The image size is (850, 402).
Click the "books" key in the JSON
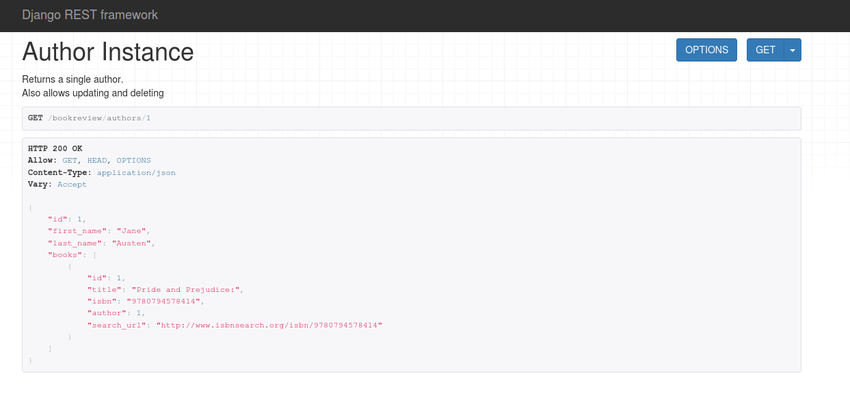click(x=63, y=255)
